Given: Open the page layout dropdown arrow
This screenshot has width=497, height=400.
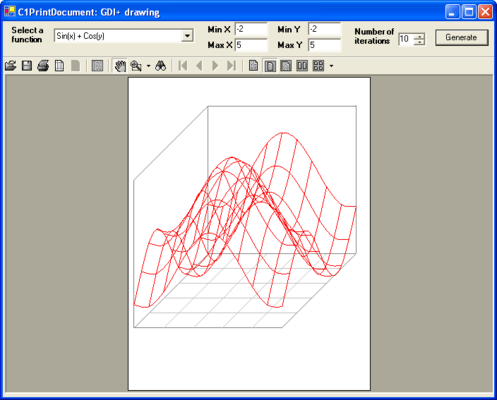Looking at the screenshot, I should 331,66.
